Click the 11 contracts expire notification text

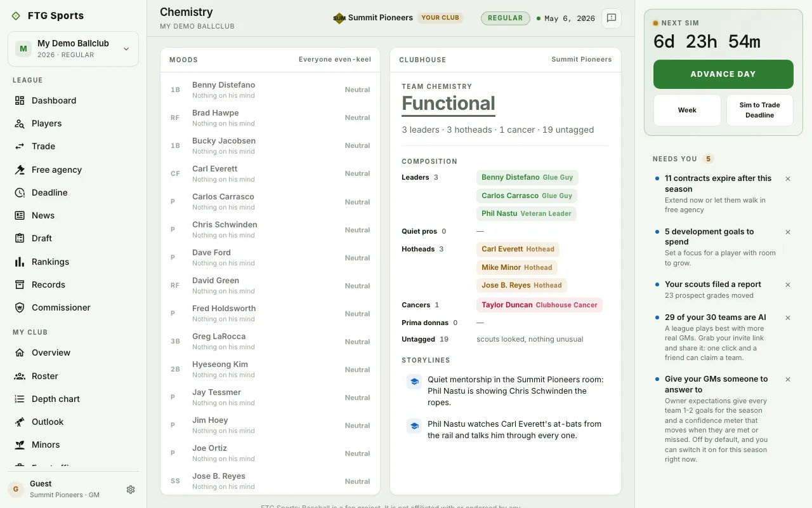(718, 184)
